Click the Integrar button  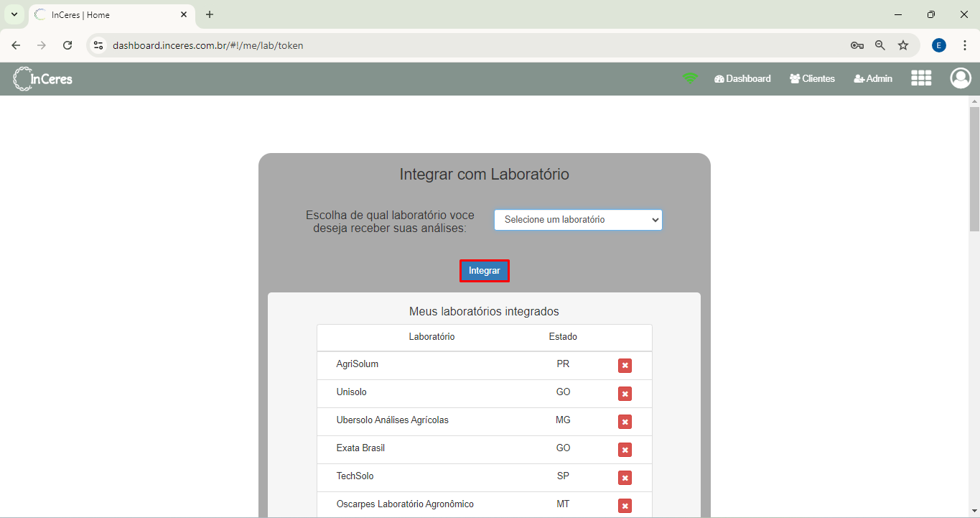coord(485,271)
